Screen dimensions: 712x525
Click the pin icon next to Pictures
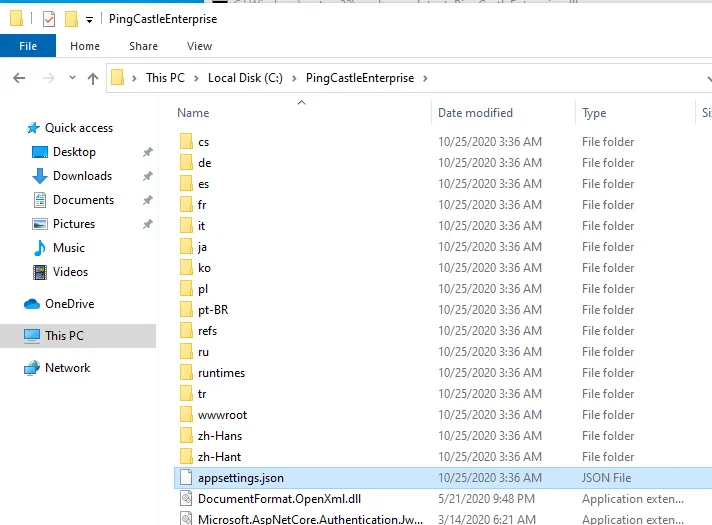coord(148,224)
